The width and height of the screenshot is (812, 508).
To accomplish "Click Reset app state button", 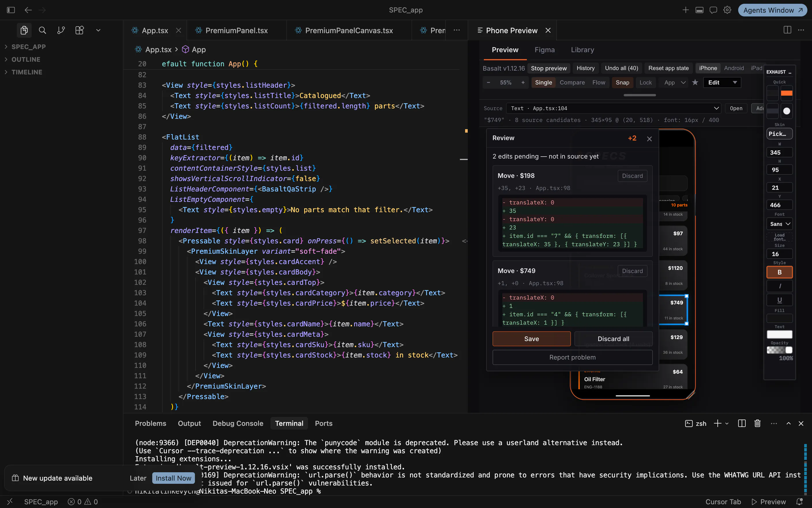I will click(668, 68).
